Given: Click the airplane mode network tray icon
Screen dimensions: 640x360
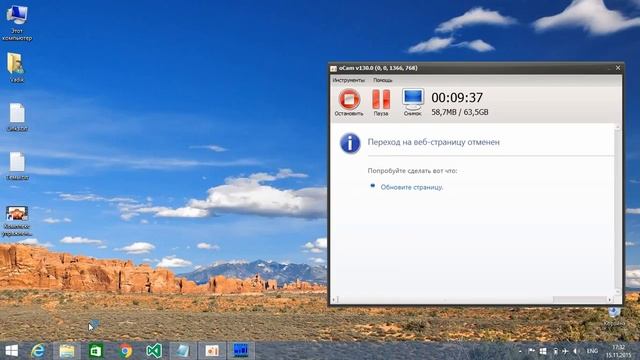Looking at the screenshot, I should coord(565,351).
